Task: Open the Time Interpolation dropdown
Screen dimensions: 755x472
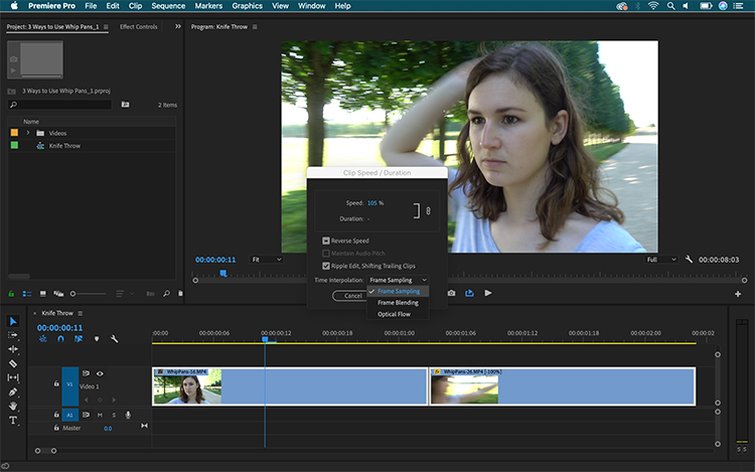Action: coord(397,280)
